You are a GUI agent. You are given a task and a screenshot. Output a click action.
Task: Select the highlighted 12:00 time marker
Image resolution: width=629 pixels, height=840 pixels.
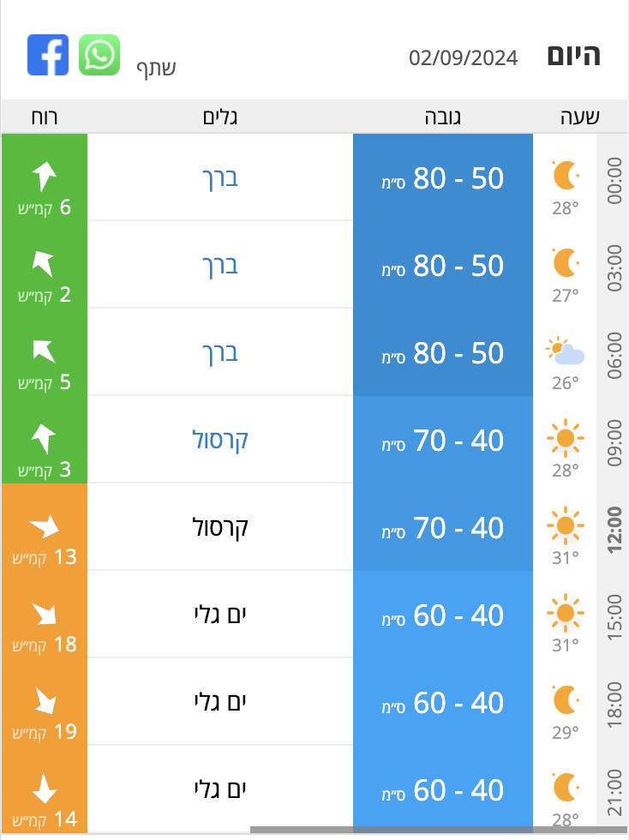(614, 530)
